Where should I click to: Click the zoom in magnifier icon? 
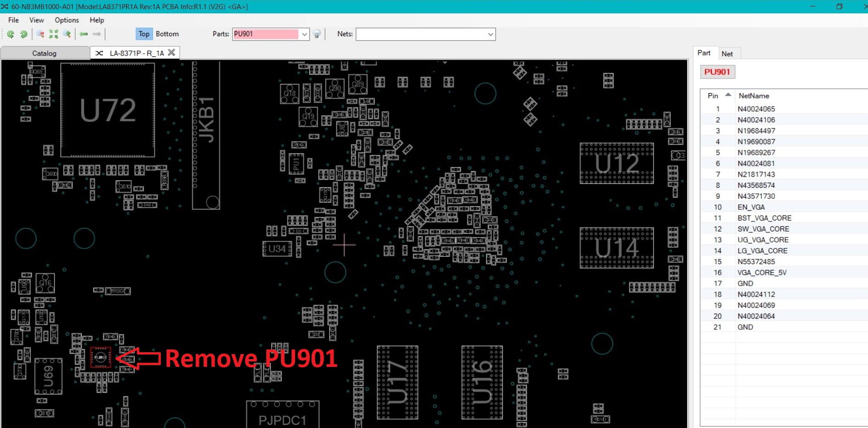point(67,34)
